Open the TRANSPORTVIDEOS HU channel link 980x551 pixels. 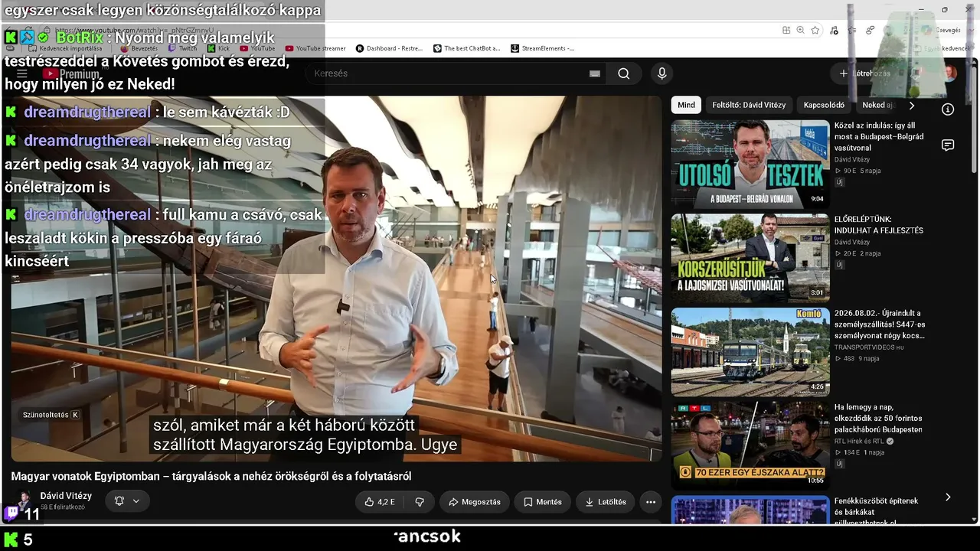coord(869,347)
